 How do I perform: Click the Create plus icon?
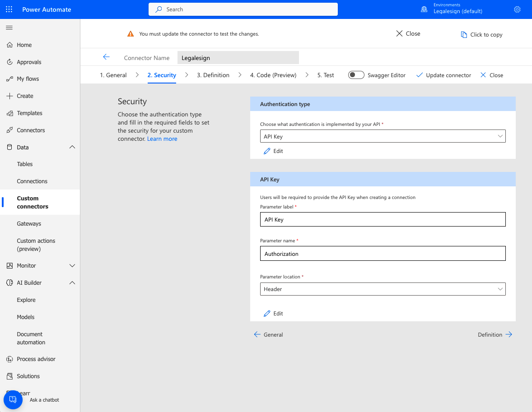point(9,96)
